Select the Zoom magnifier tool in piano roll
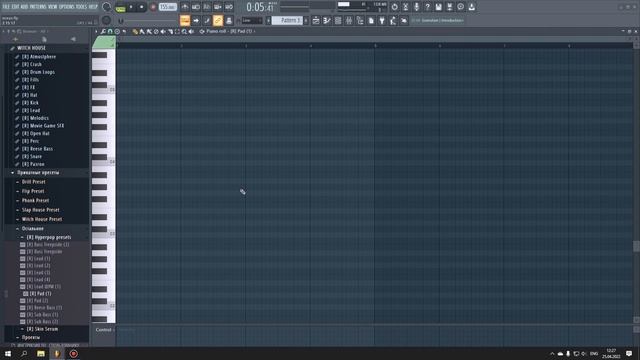 point(184,31)
